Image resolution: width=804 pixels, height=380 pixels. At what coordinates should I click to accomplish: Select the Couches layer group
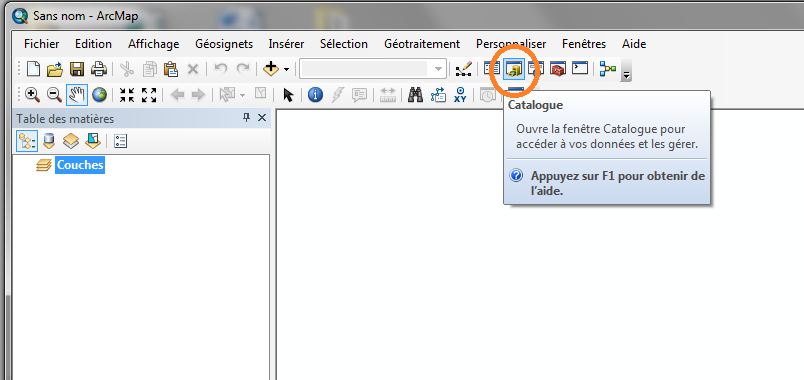pyautogui.click(x=81, y=165)
